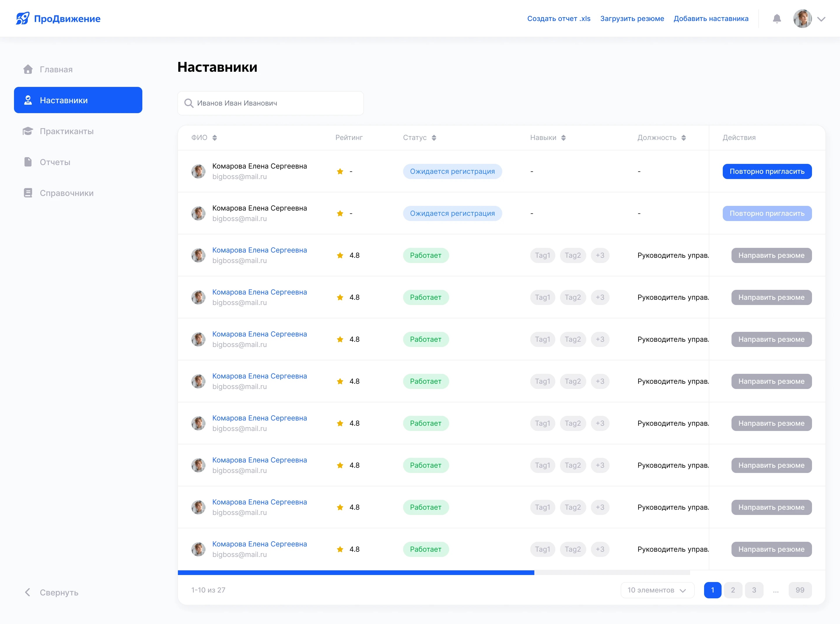
Task: Go to page 2 in pagination
Action: click(x=733, y=590)
